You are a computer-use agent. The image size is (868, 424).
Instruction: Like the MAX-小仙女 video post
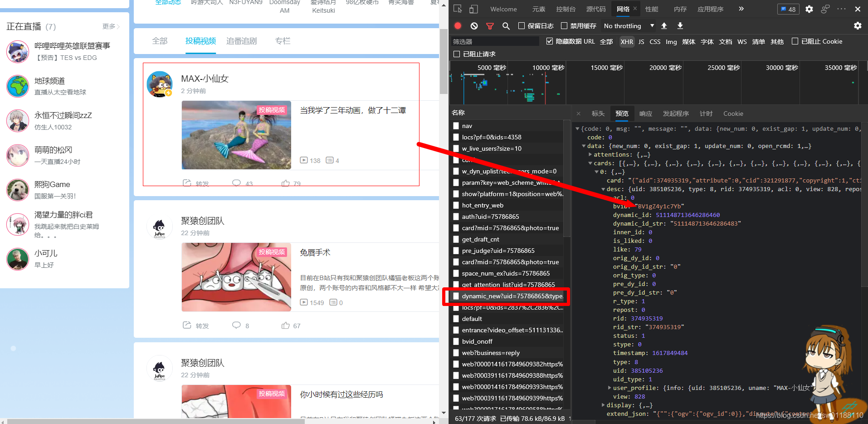[285, 183]
